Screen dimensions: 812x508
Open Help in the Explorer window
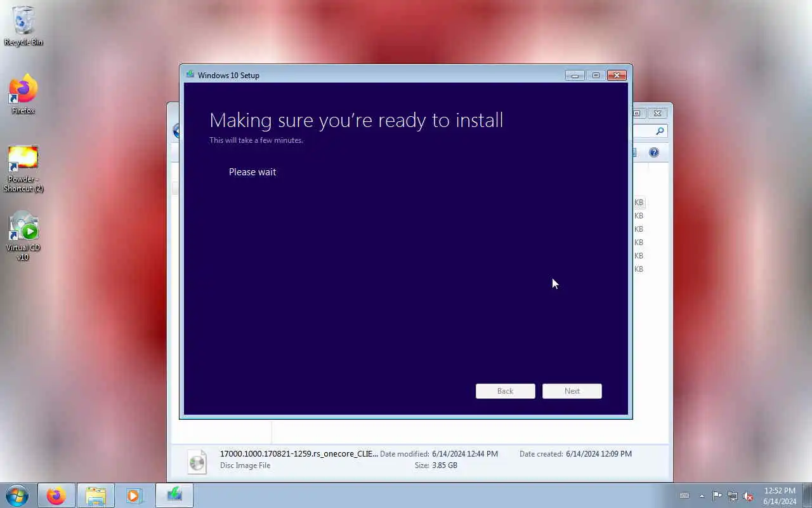point(654,152)
